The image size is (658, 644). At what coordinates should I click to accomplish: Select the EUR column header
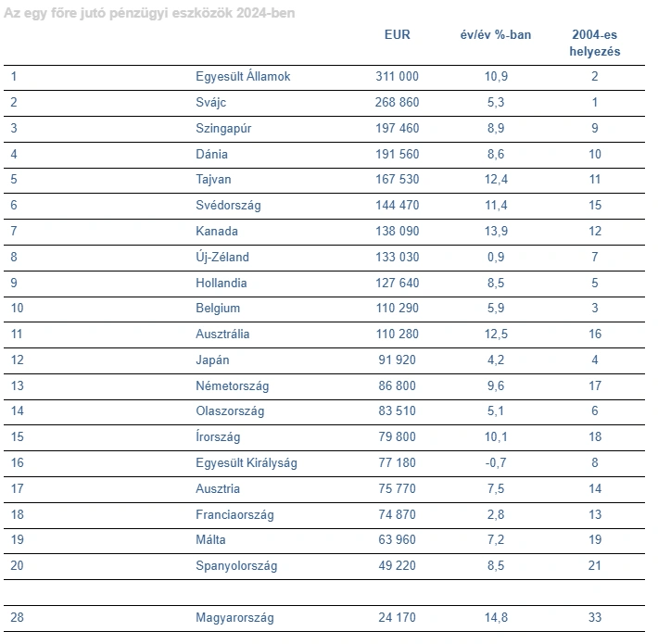tap(397, 34)
